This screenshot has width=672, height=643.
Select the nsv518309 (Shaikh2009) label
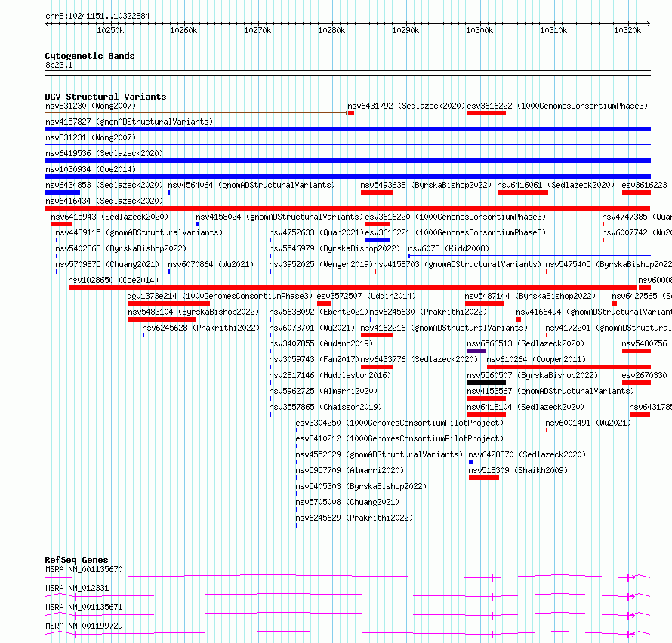click(518, 470)
